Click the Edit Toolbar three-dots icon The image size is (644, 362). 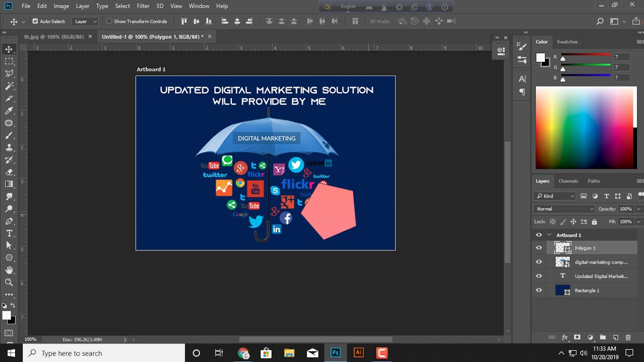(9, 295)
